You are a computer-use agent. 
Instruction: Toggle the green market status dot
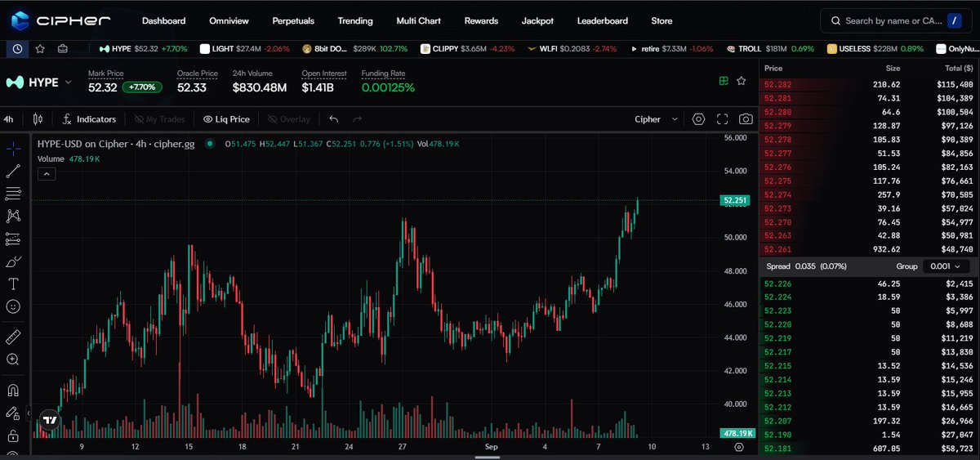point(210,144)
